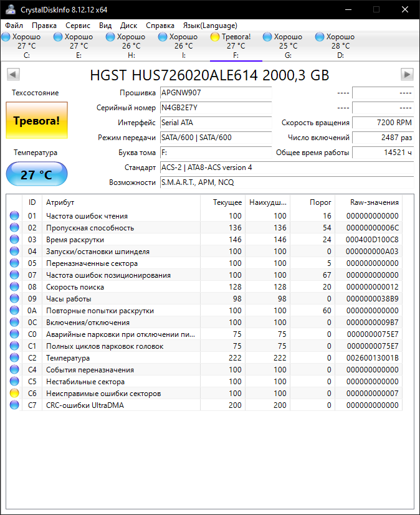420x515 pixels.
Task: Click the yellow warning orb for attribute C6
Action: tap(14, 393)
